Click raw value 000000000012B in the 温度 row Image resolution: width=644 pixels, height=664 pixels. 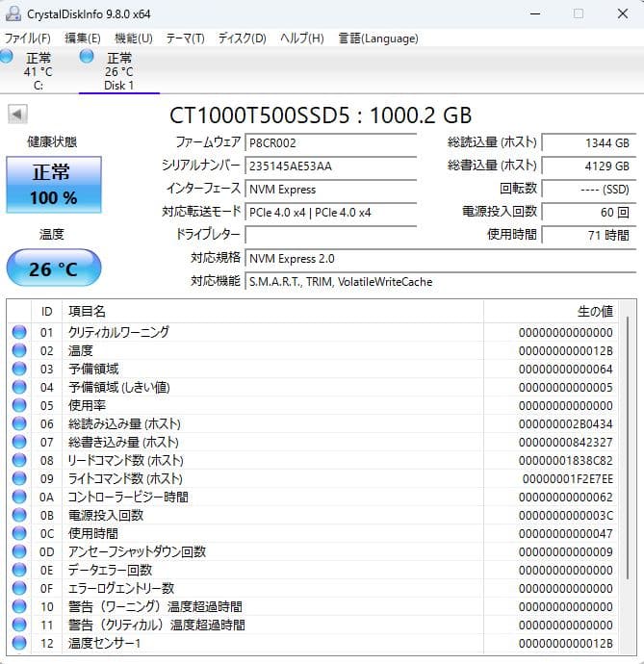566,350
